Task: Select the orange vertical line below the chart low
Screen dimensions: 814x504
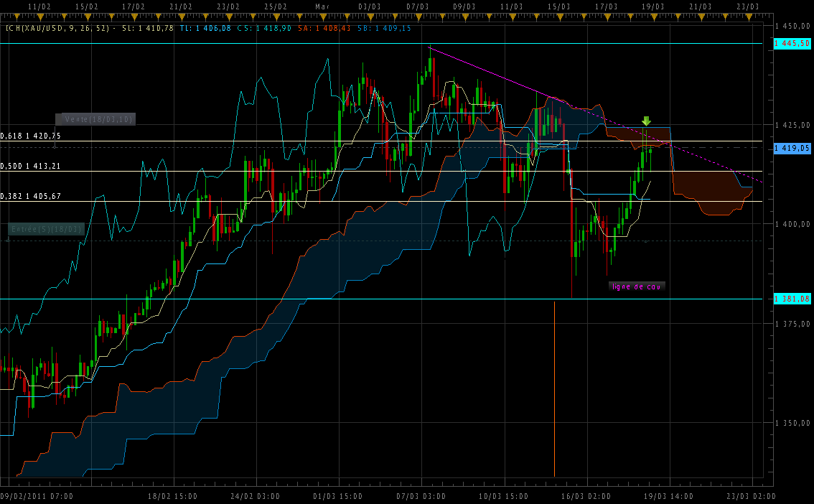Action: click(555, 388)
